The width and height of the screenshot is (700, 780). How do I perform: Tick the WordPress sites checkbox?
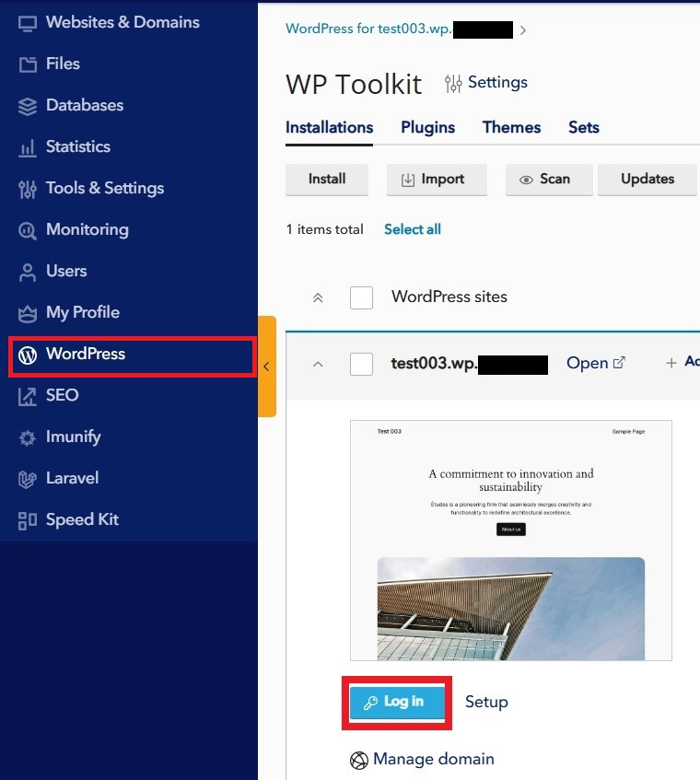coord(362,297)
